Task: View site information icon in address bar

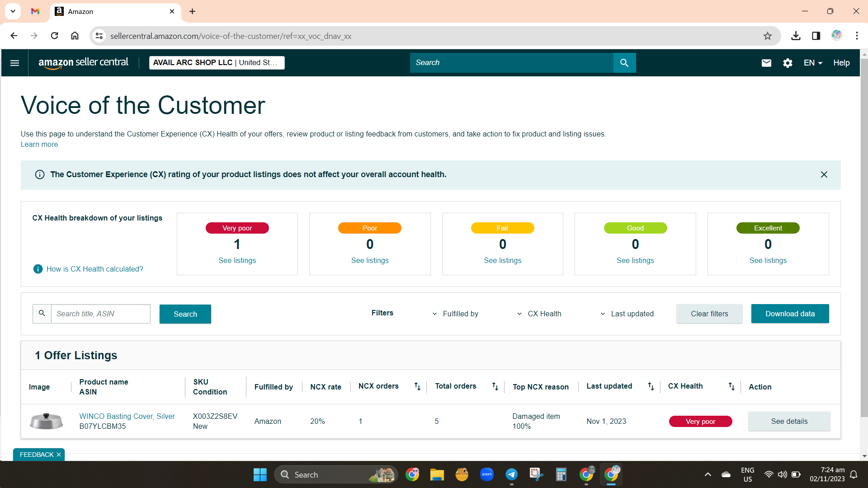Action: [x=99, y=36]
